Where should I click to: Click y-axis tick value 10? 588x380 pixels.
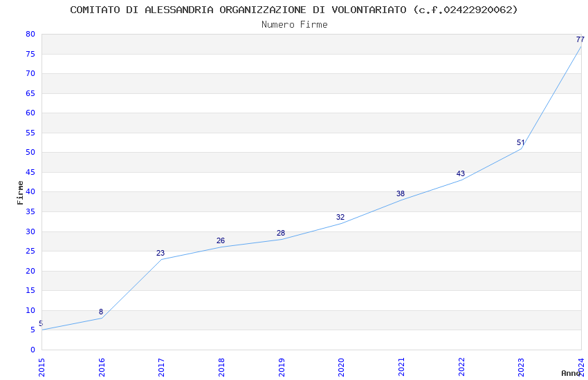[x=30, y=310]
